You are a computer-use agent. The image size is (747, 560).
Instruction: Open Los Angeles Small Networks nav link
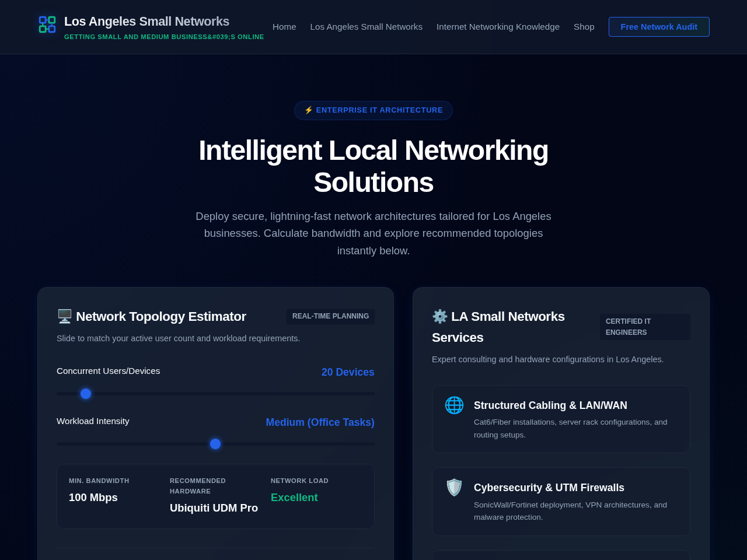point(366,27)
